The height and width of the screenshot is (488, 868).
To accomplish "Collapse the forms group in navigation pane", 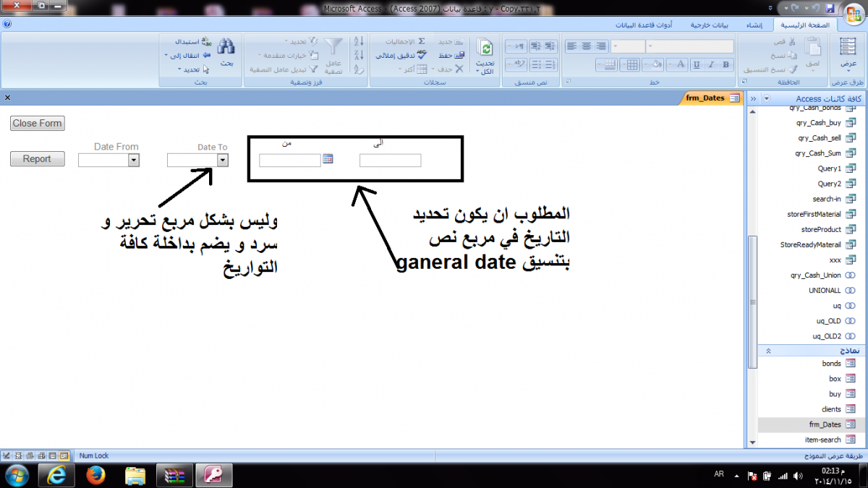I will pos(768,350).
